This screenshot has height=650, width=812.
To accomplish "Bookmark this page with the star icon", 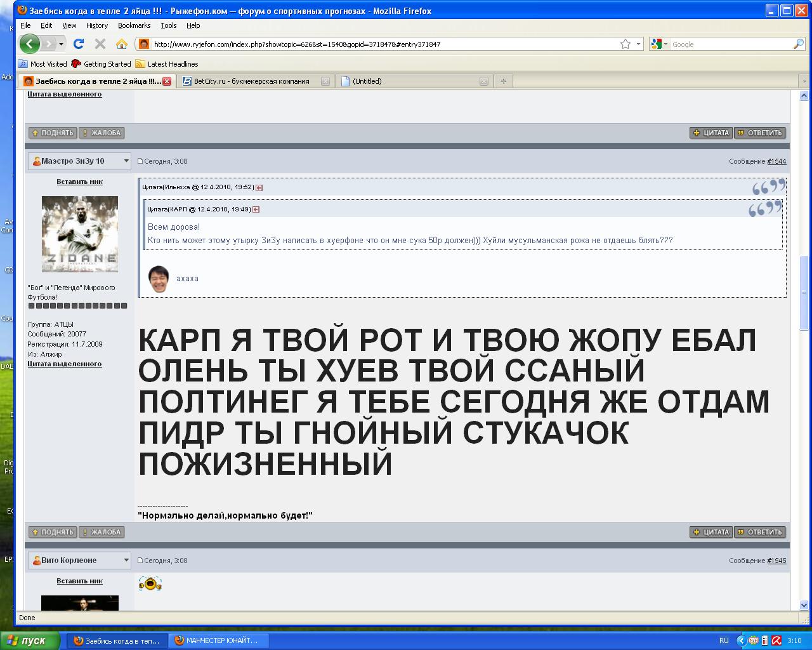I will click(625, 44).
